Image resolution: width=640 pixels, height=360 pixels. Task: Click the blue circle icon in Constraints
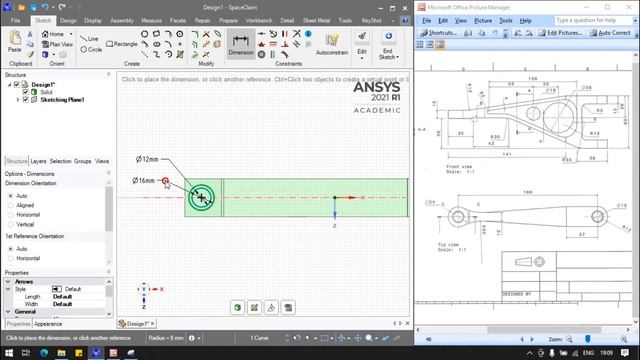tap(308, 34)
